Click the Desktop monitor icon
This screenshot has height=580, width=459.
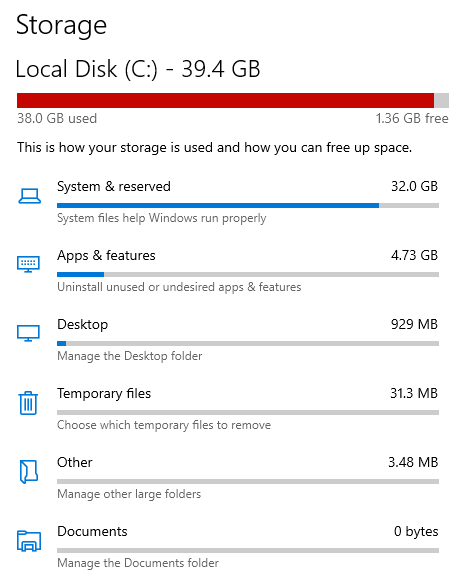(28, 333)
